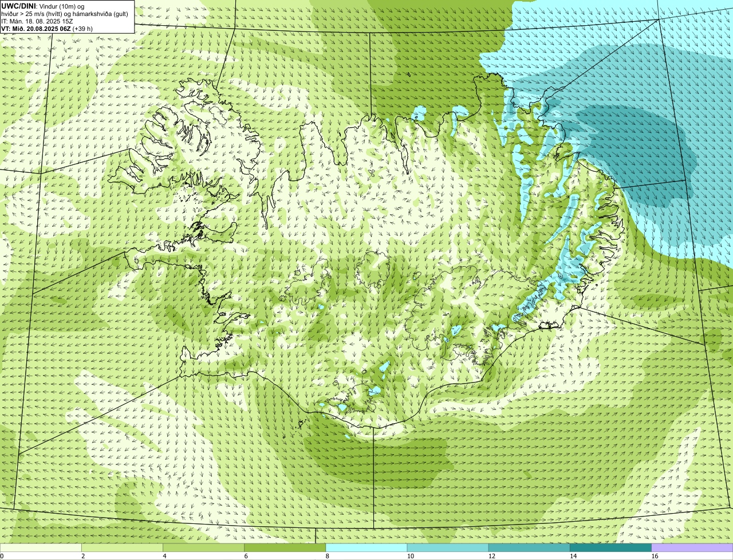Select the "12" value on the color scale

point(492,556)
